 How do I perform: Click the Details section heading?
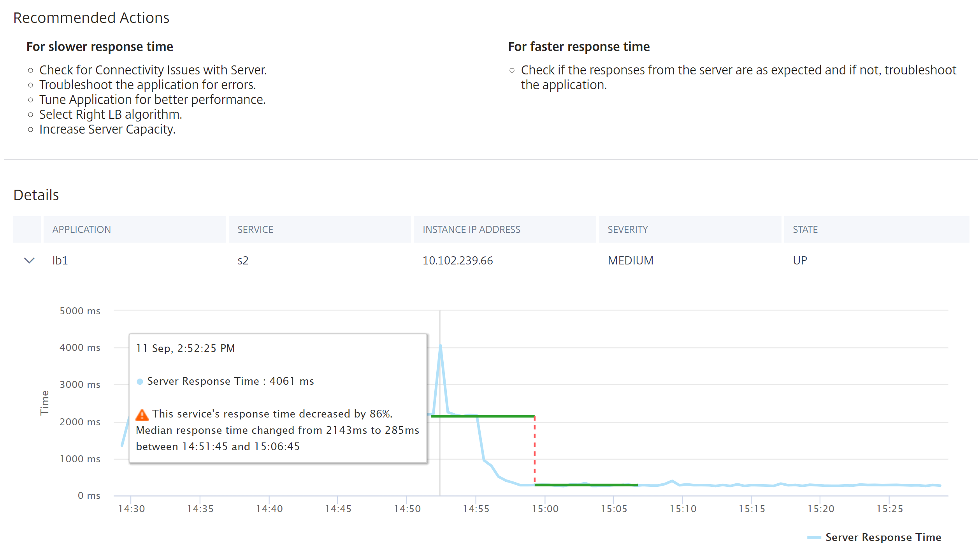(x=36, y=195)
